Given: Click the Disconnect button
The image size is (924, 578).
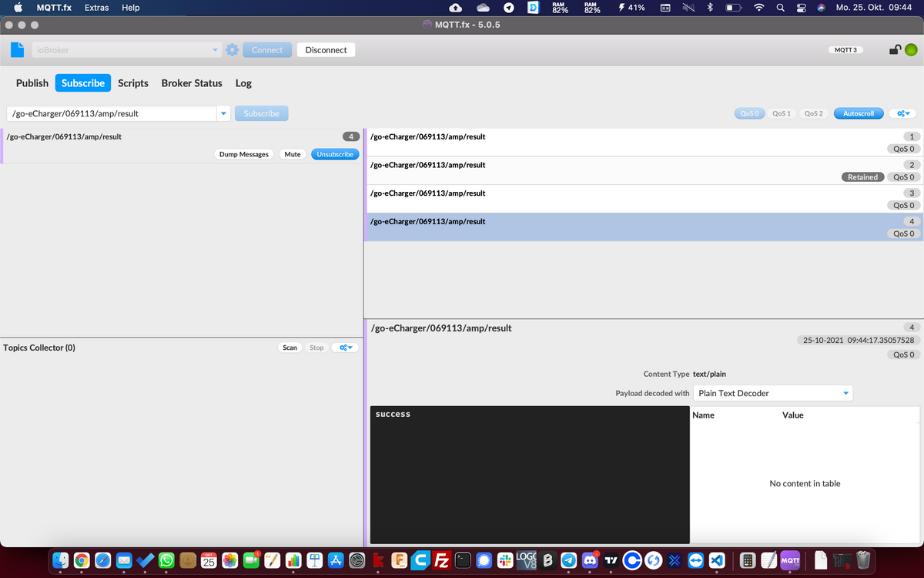Looking at the screenshot, I should tap(326, 50).
